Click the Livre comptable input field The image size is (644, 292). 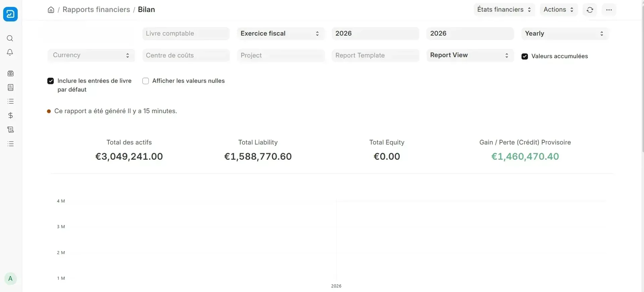tap(186, 34)
